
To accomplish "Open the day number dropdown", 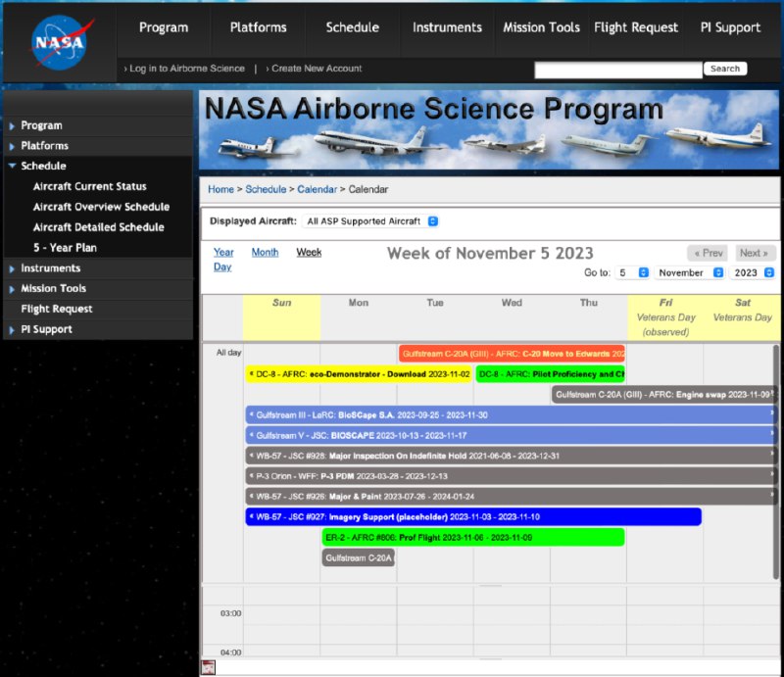I will pyautogui.click(x=632, y=272).
